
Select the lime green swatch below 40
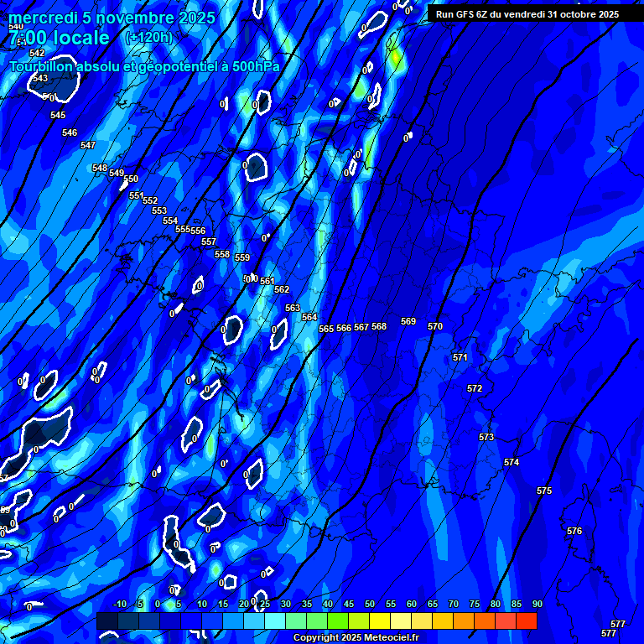(x=337, y=621)
